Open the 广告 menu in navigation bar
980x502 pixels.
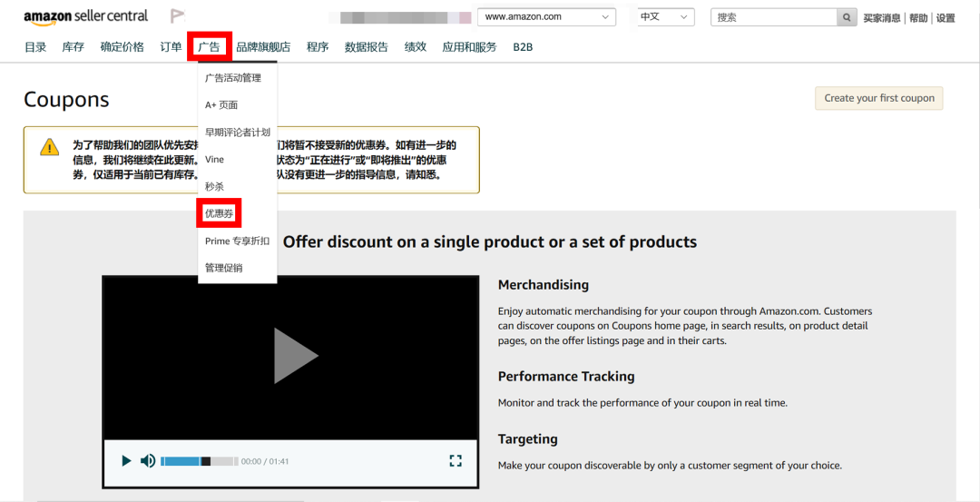208,47
